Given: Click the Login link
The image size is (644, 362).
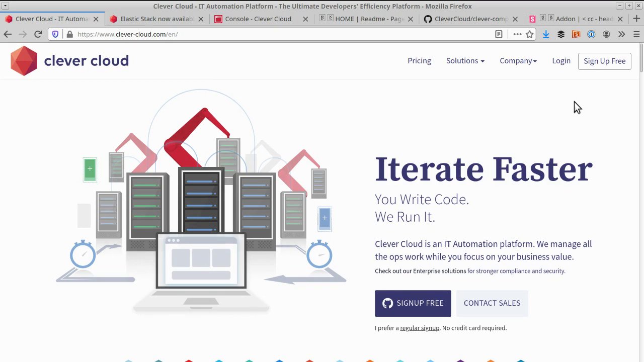Looking at the screenshot, I should click(x=561, y=61).
